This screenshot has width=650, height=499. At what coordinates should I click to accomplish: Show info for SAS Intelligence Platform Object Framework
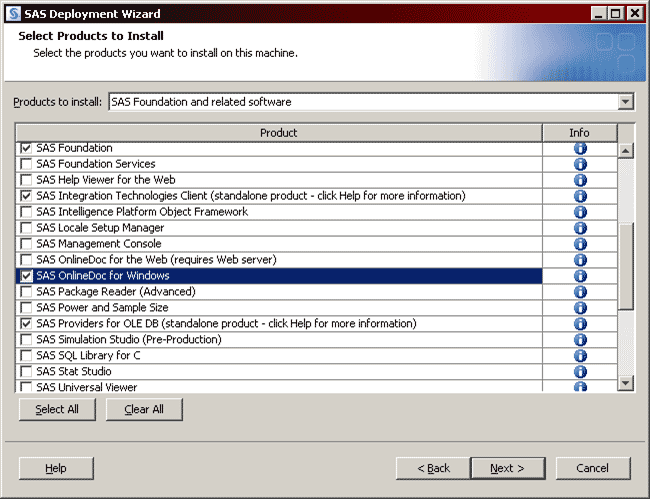click(x=580, y=212)
